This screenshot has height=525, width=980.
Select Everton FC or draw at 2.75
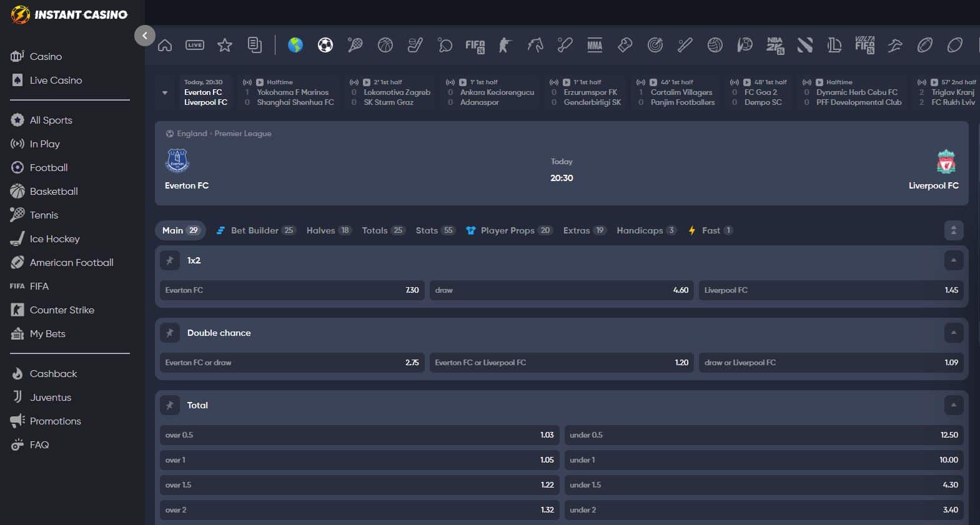click(x=292, y=363)
